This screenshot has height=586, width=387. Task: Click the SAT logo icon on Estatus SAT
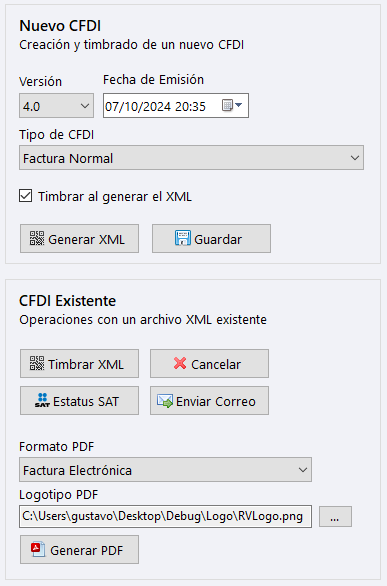[42, 400]
